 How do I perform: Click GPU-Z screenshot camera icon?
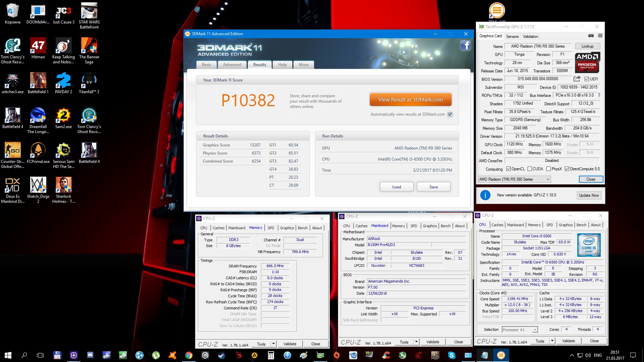coord(591,36)
